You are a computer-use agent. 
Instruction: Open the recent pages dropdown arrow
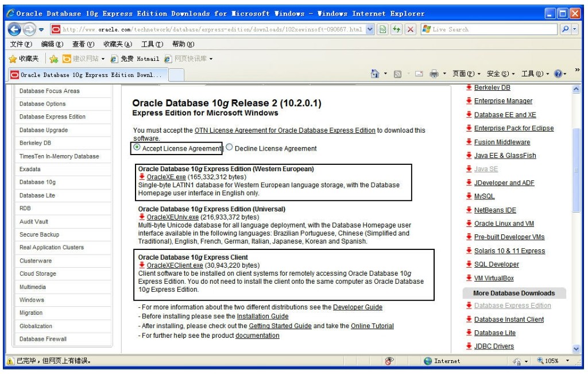point(41,29)
